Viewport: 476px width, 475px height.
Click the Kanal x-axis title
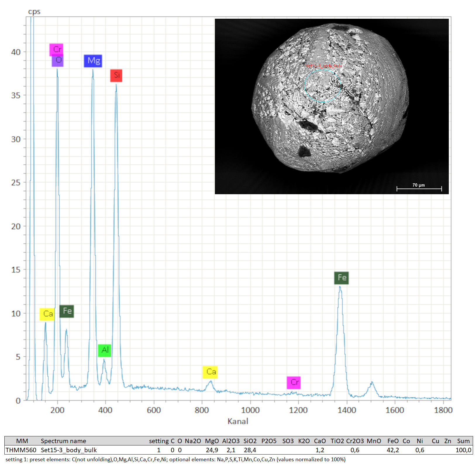coord(238,421)
